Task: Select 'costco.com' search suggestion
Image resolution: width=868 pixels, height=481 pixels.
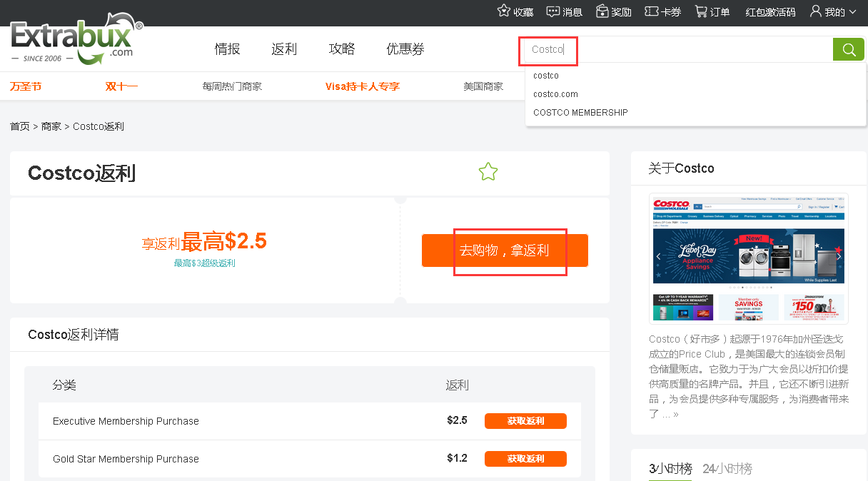Action: pyautogui.click(x=555, y=94)
